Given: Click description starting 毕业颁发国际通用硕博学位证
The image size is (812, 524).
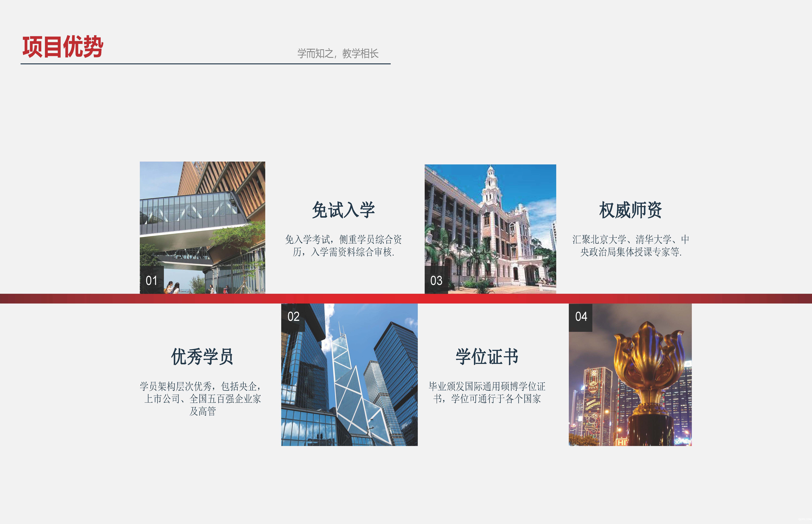Looking at the screenshot, I should (x=487, y=392).
